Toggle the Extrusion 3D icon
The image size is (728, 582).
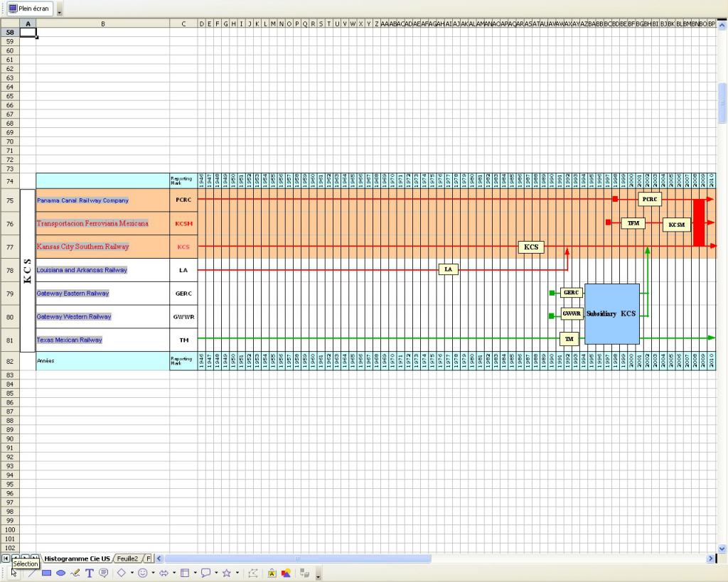(304, 573)
